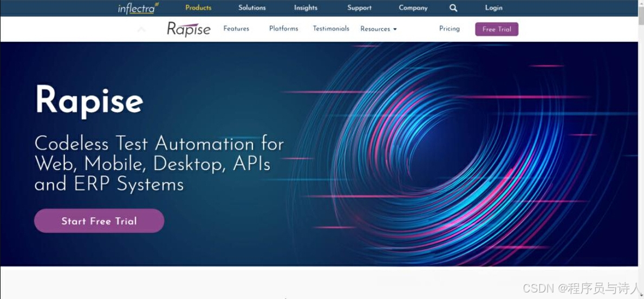
Task: Open the Products menu
Action: coord(198,8)
